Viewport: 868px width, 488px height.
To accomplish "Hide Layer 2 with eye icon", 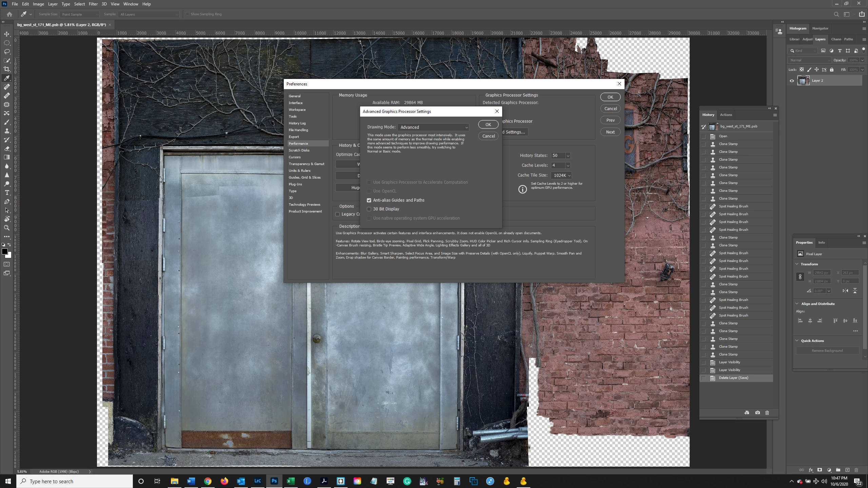I will coord(792,81).
